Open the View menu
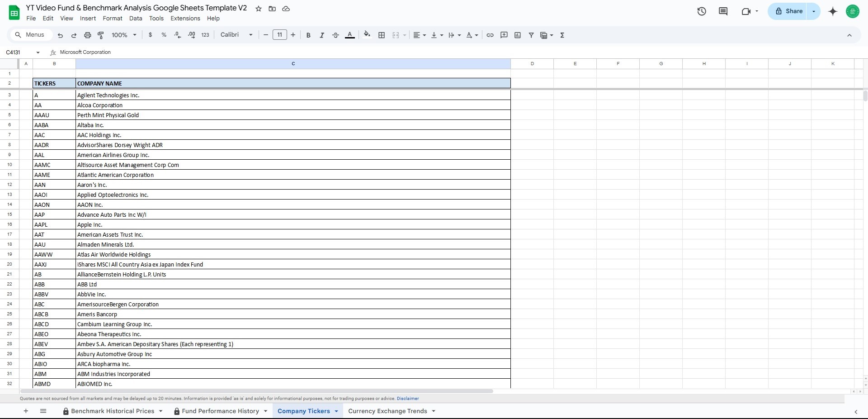Image resolution: width=868 pixels, height=419 pixels. (66, 19)
